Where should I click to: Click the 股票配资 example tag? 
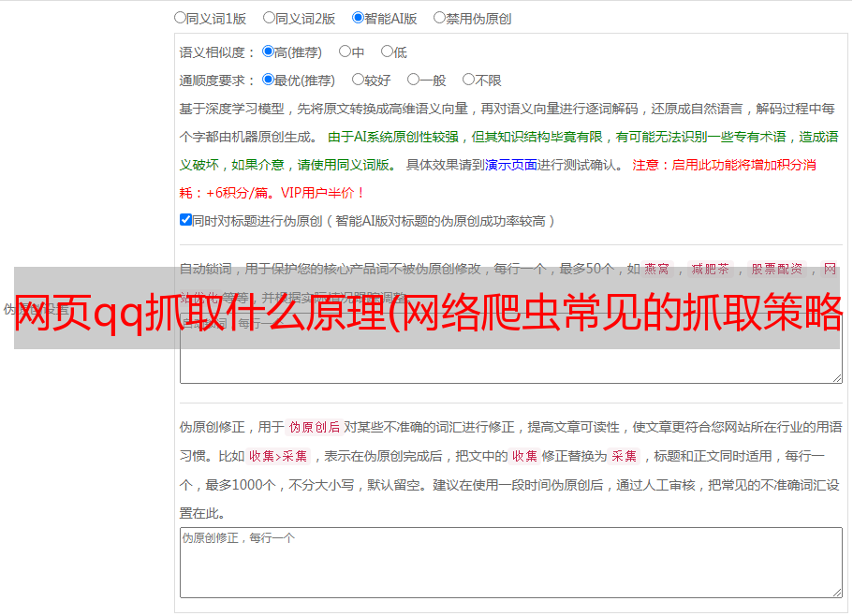point(777,269)
